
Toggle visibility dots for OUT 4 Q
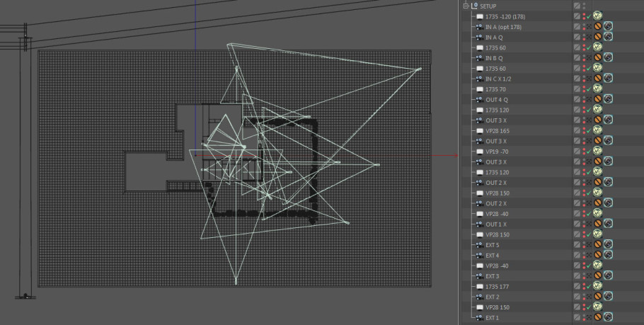[x=584, y=99]
